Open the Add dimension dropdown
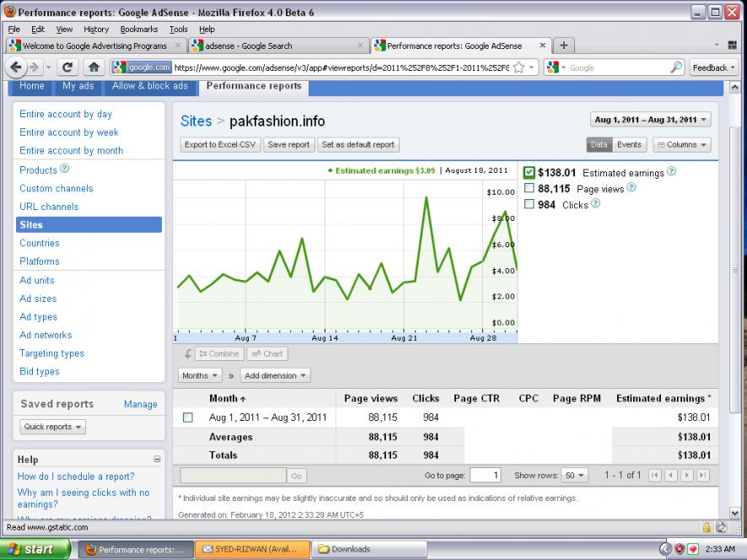747x560 pixels. (276, 375)
